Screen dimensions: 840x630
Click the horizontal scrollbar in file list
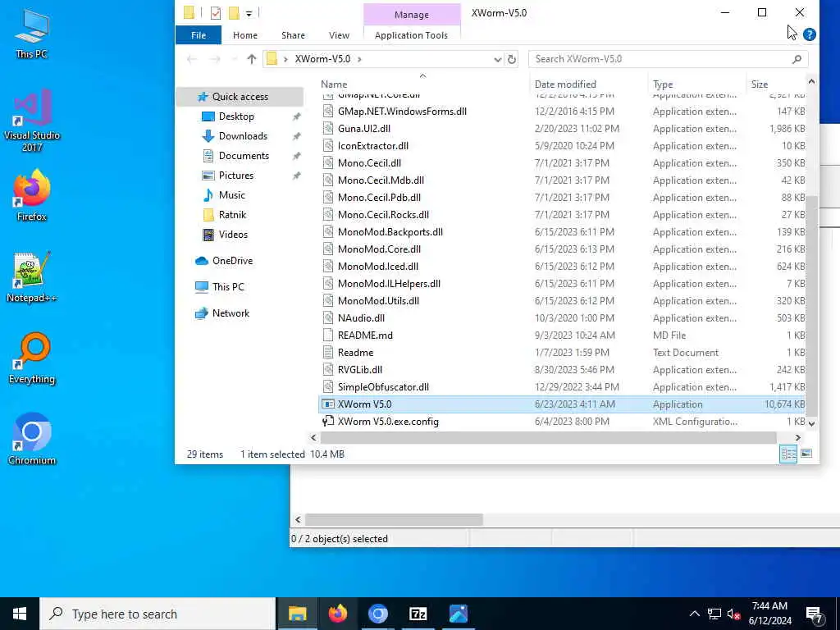548,438
